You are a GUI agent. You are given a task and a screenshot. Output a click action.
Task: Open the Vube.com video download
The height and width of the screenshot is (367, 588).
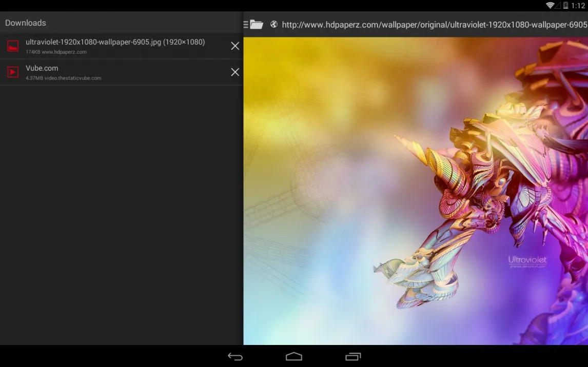[42, 68]
